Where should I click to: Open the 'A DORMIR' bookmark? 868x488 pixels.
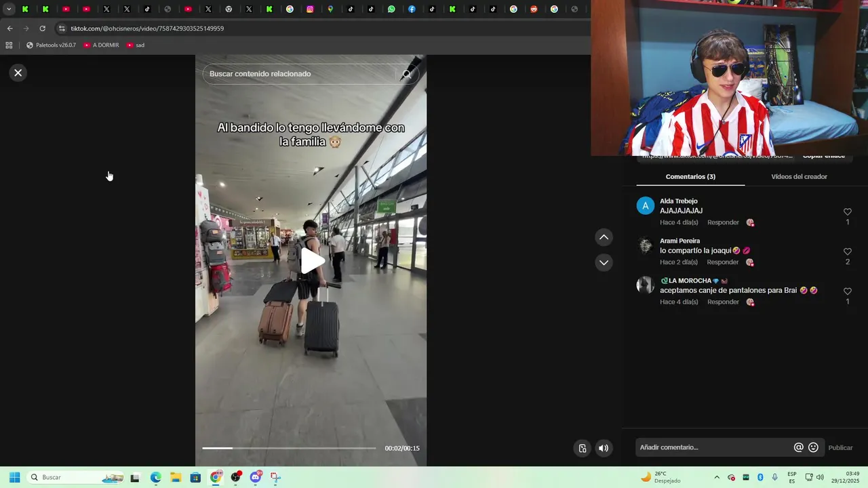(101, 45)
